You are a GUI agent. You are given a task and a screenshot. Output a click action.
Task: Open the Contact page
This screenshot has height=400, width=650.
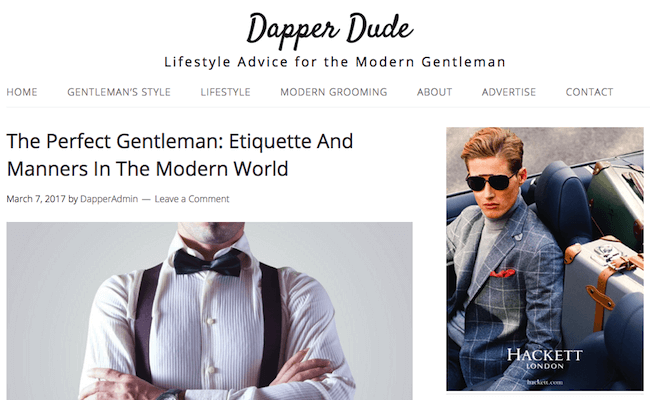point(589,92)
